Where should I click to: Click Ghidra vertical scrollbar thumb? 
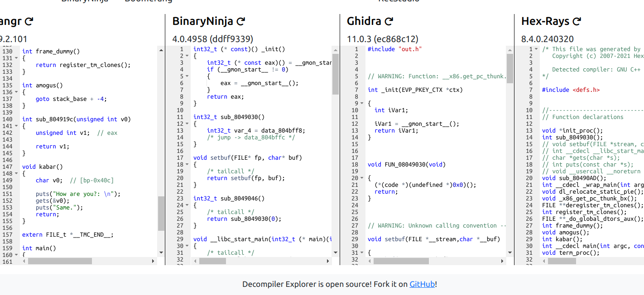[510, 69]
